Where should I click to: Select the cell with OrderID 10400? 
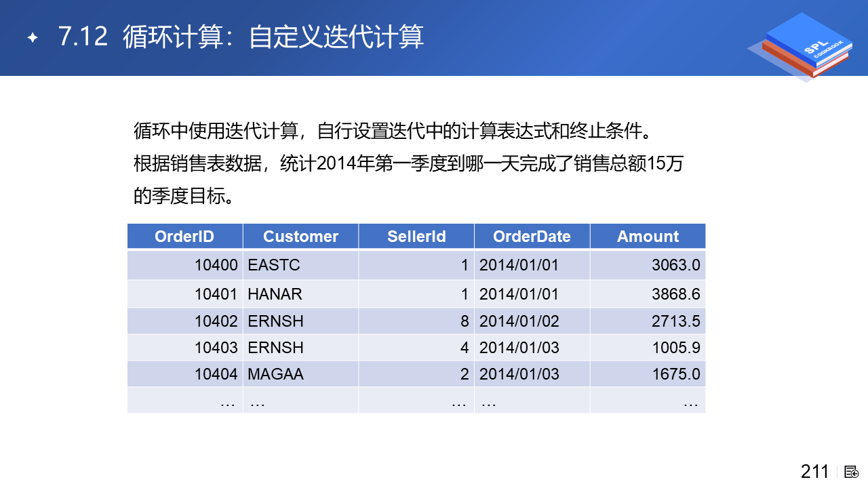click(x=216, y=265)
